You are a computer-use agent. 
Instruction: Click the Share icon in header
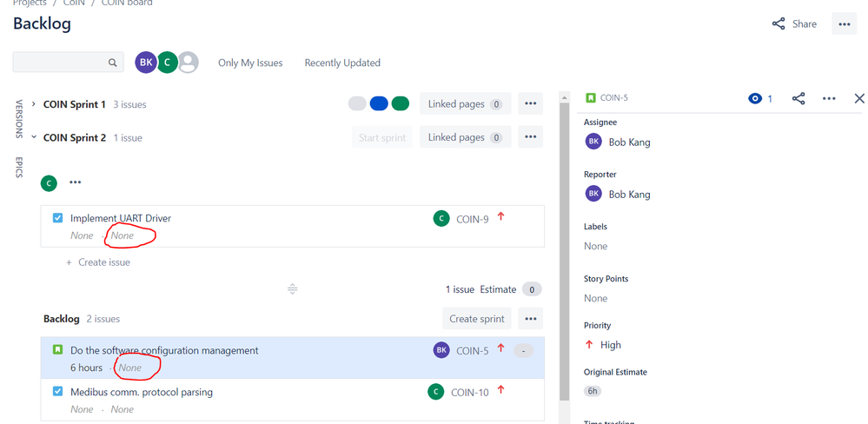pyautogui.click(x=779, y=23)
